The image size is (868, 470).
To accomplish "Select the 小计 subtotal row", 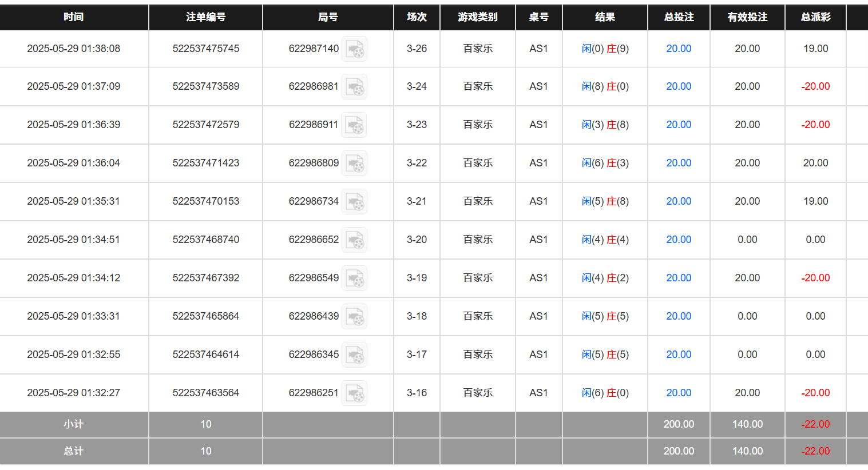I will point(74,424).
